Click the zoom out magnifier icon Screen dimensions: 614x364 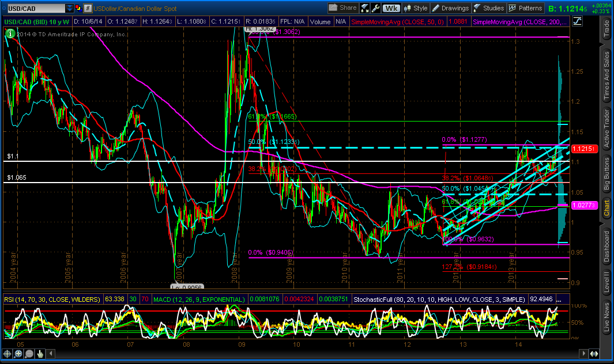pyautogui.click(x=29, y=354)
